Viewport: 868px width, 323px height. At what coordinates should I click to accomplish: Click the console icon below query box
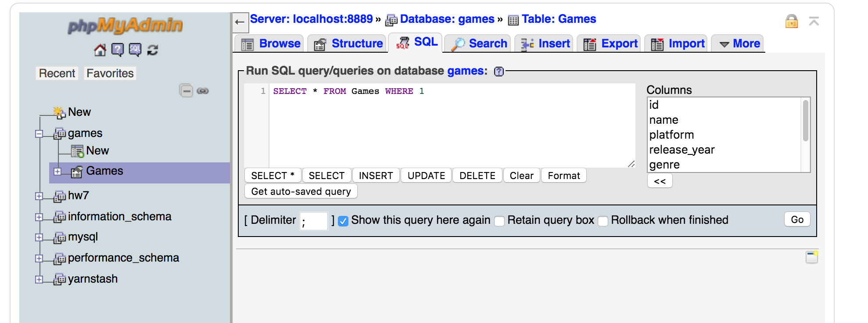(x=811, y=257)
